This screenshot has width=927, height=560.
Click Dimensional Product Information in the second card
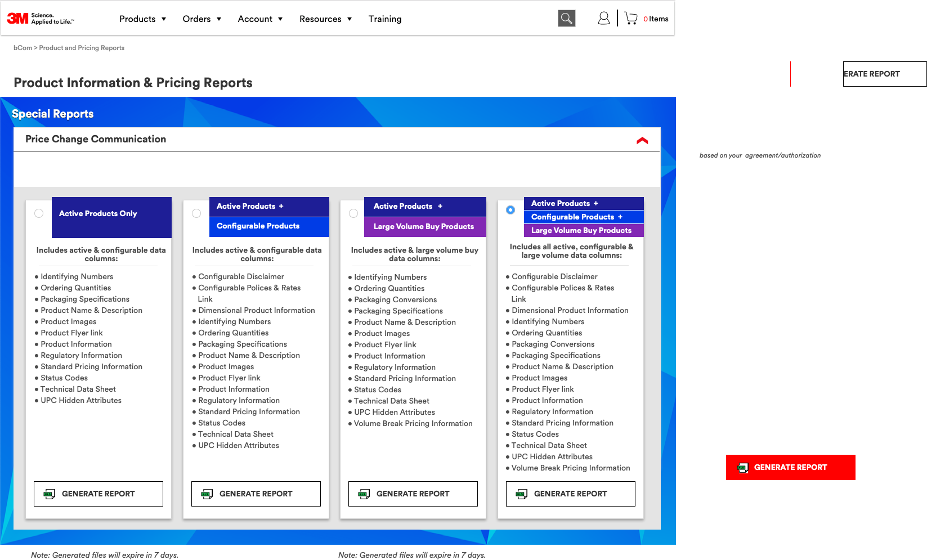257,310
